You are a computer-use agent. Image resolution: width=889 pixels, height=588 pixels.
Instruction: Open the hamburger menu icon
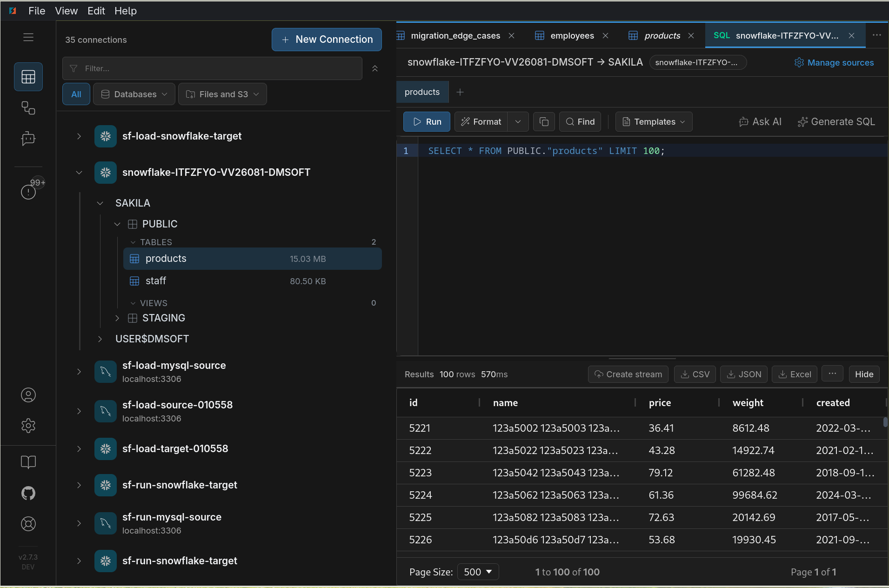click(x=28, y=37)
